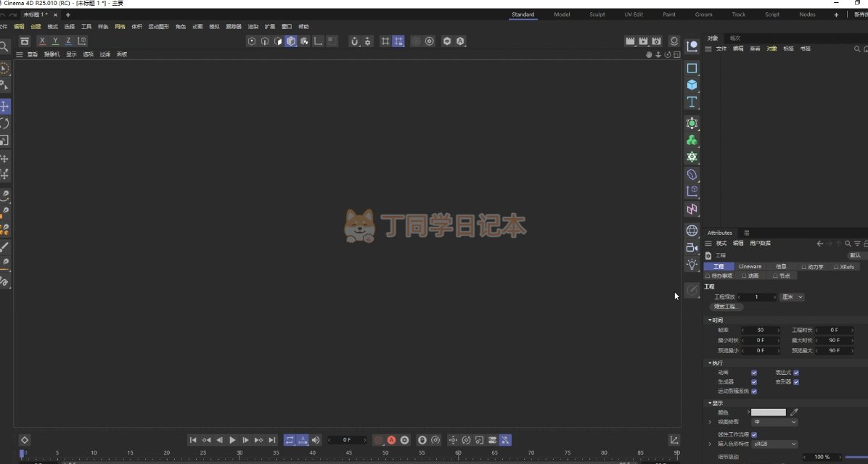The image size is (868, 464).
Task: Click the search magnifier icon at top left
Action: pyautogui.click(x=4, y=46)
